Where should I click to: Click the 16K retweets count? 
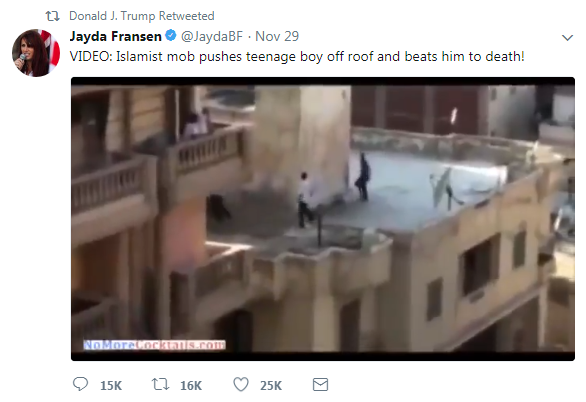pyautogui.click(x=191, y=385)
